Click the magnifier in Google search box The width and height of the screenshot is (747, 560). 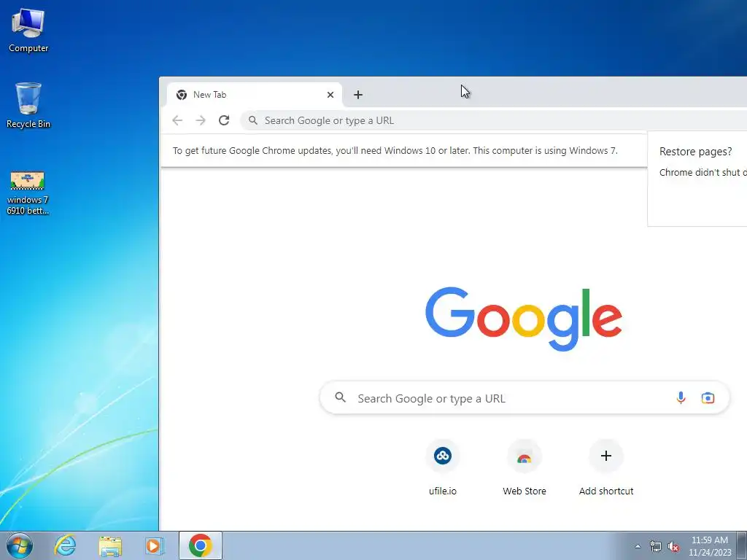[x=340, y=397]
